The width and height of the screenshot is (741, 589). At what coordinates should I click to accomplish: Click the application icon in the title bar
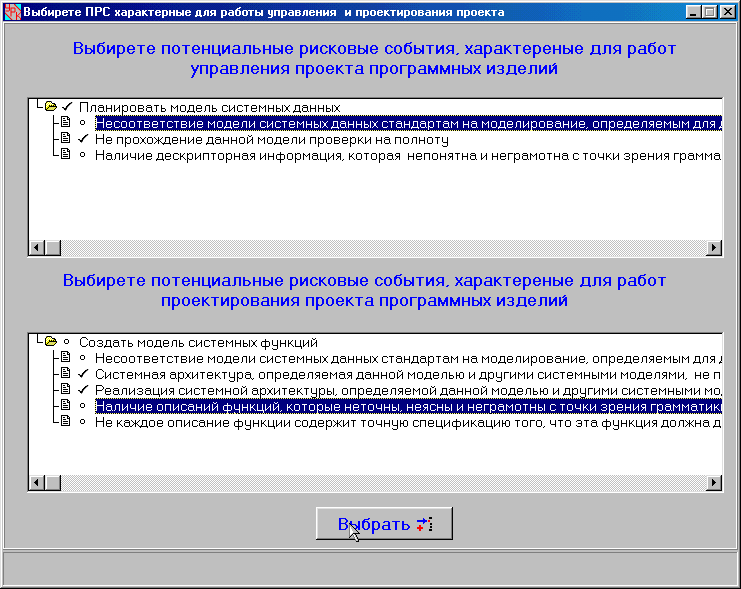13,12
